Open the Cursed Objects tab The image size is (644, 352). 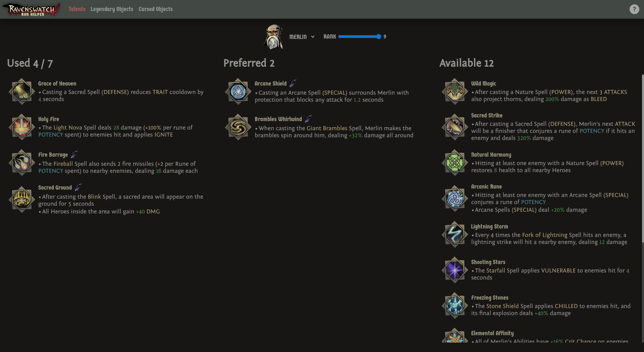click(156, 9)
